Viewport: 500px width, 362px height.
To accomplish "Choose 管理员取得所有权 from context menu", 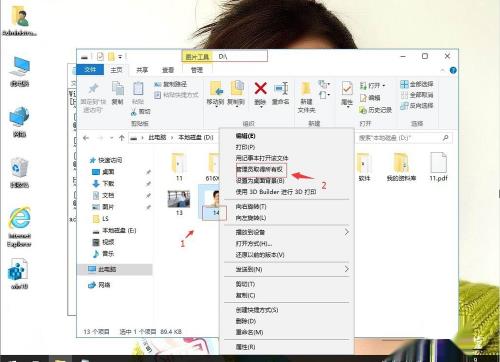I will (x=259, y=170).
